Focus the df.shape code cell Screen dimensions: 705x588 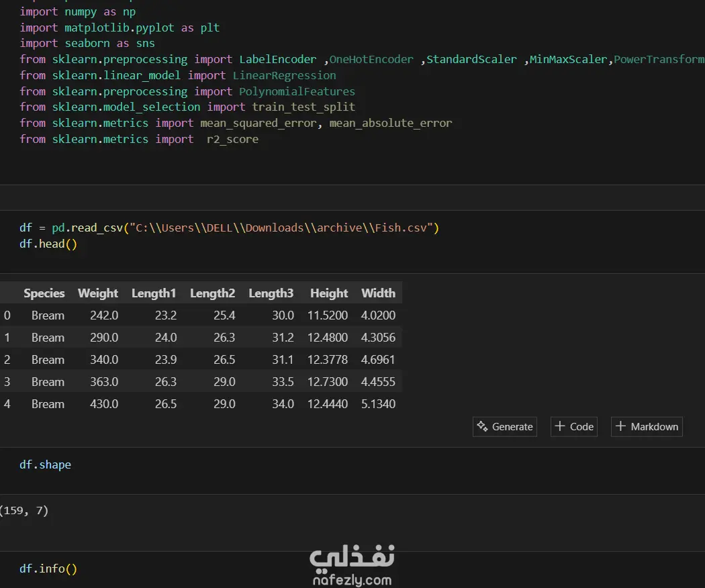46,464
